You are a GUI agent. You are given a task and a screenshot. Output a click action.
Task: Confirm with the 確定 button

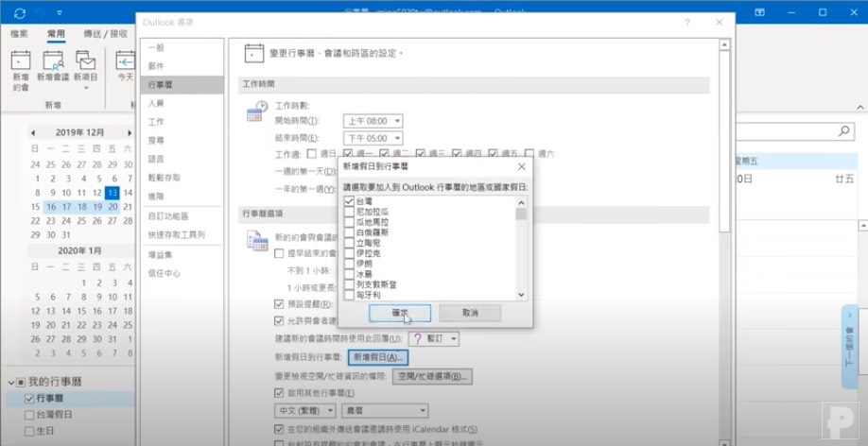[400, 313]
